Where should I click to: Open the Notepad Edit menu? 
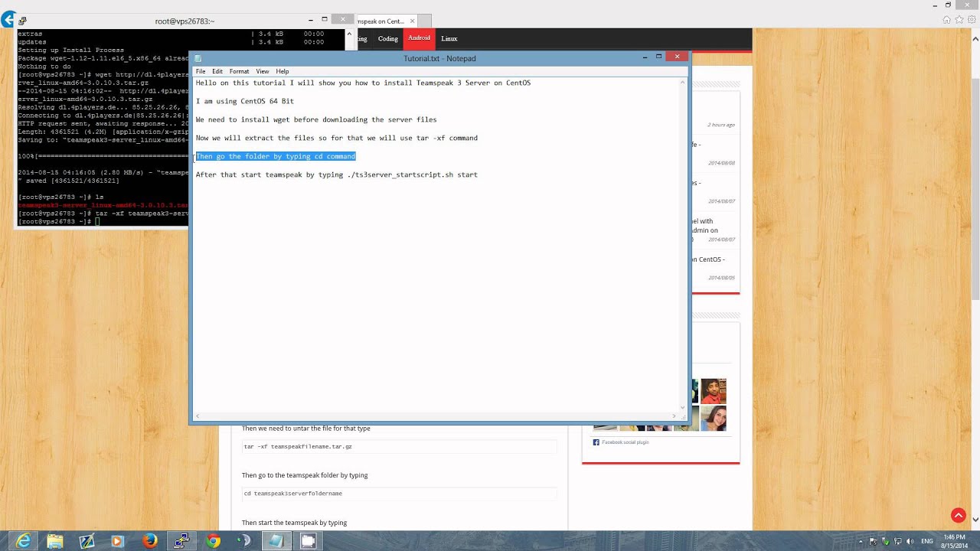(217, 71)
